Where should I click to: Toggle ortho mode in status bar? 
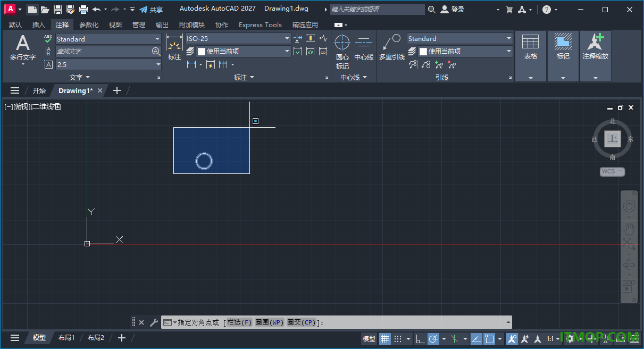tap(420, 338)
